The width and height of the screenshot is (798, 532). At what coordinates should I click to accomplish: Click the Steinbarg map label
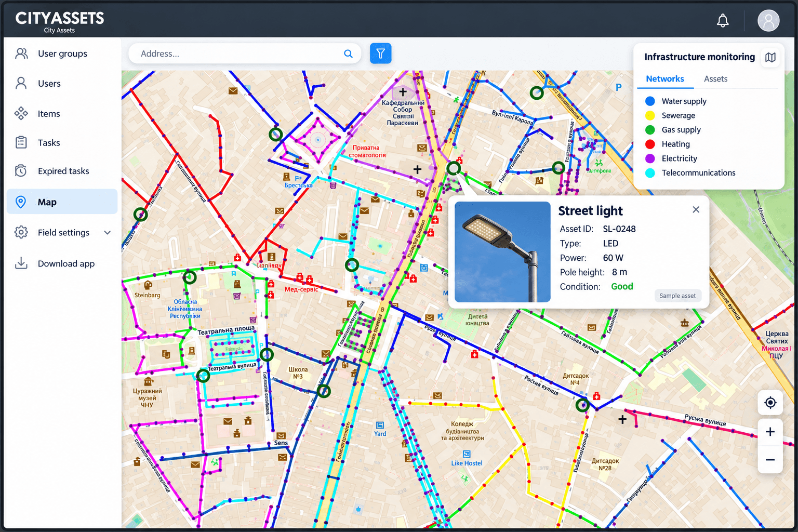148,295
